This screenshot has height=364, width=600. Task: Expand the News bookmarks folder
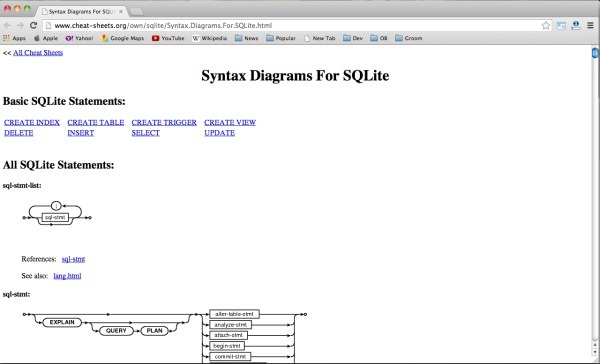coord(246,38)
